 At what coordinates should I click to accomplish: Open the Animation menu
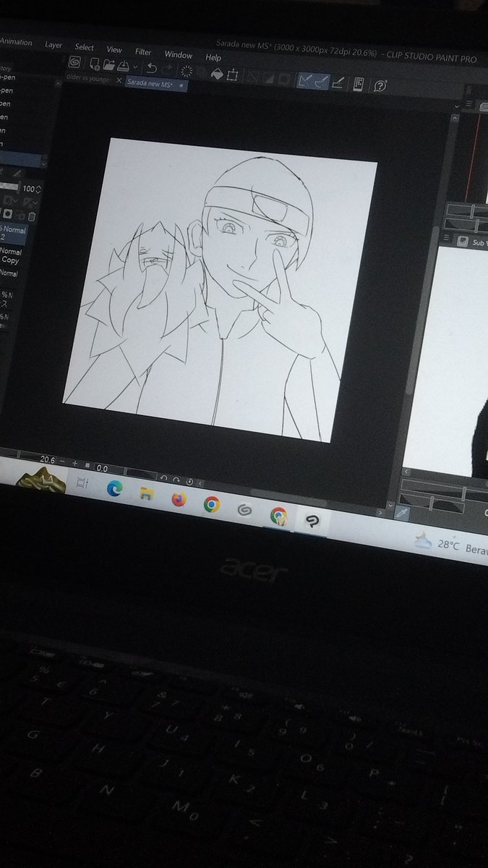click(14, 42)
